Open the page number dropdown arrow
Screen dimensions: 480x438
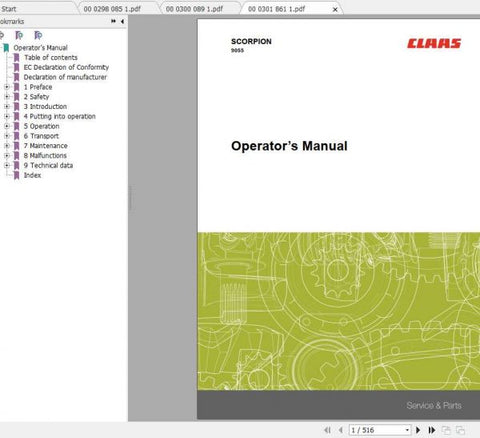coord(407,430)
